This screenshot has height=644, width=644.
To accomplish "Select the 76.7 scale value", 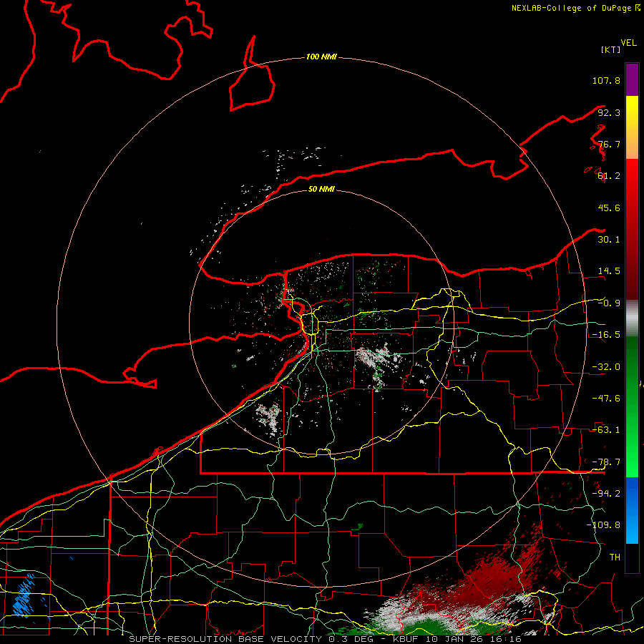I will point(609,144).
